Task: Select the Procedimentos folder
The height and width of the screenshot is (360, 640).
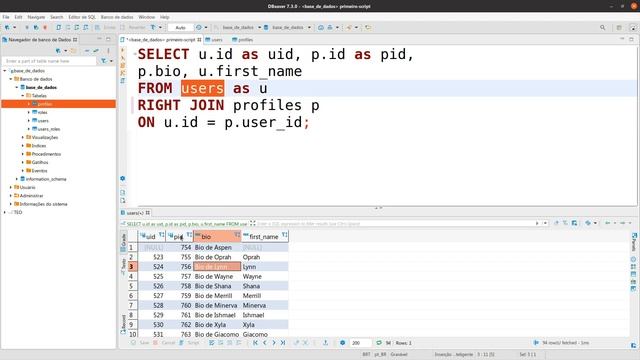Action: (x=46, y=154)
